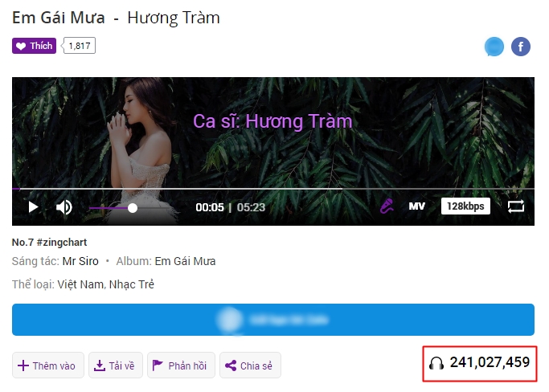Open the Chia sẻ share options
549x392 pixels.
pyautogui.click(x=250, y=365)
